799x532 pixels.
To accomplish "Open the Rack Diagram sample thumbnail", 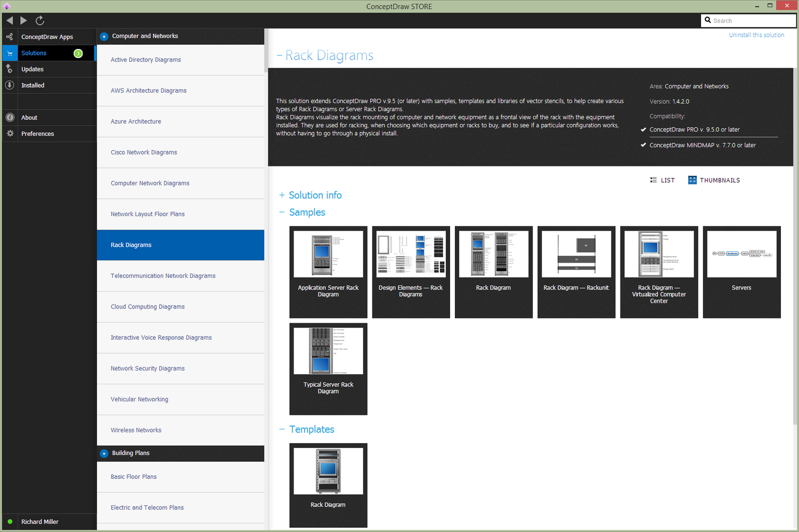I will [x=493, y=272].
